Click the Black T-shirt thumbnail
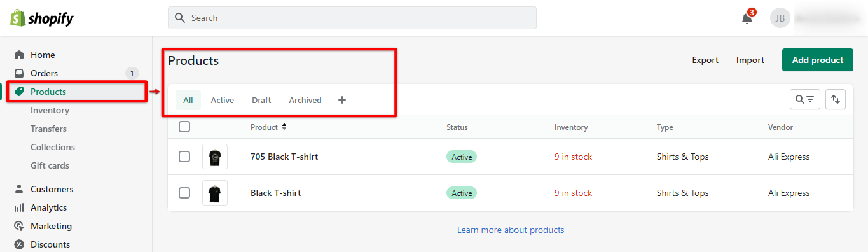 [x=215, y=193]
